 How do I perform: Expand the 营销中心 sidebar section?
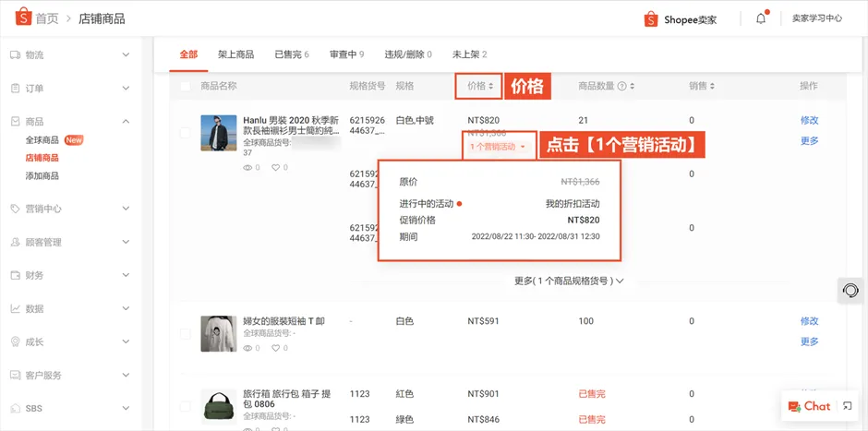point(126,209)
